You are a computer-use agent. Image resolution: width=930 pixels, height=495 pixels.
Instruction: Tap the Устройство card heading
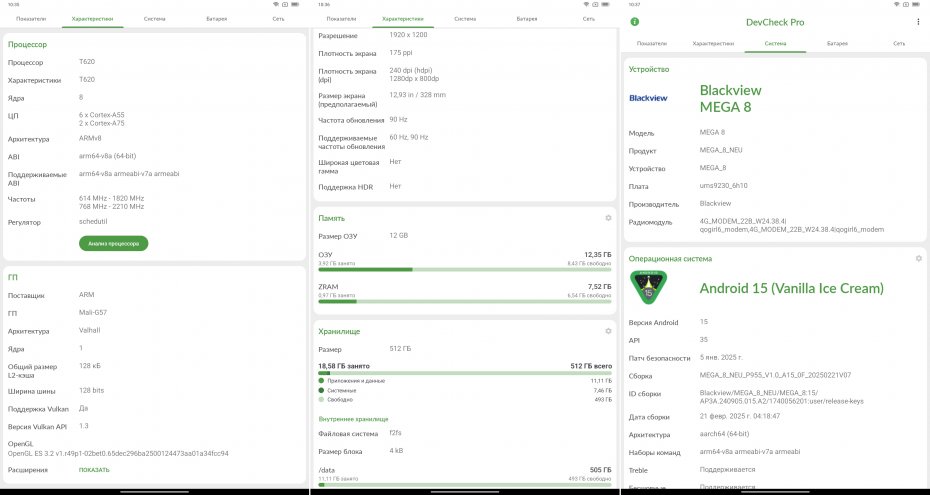point(649,69)
